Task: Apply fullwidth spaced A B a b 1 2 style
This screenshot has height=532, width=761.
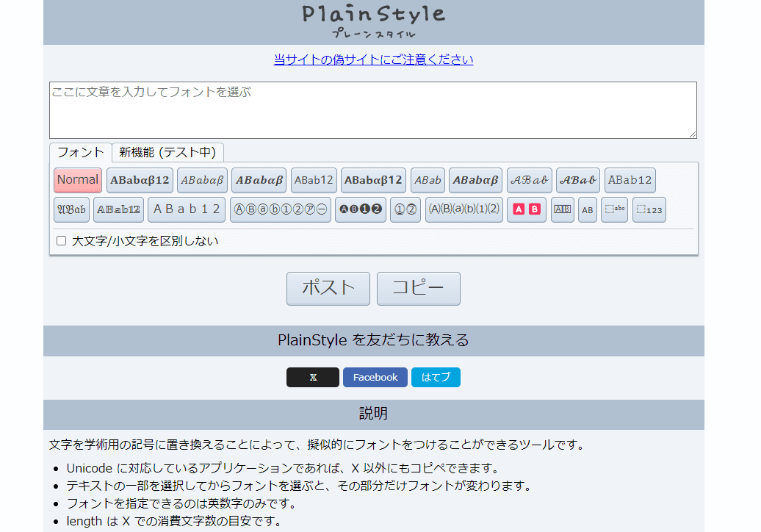Action: [x=187, y=209]
